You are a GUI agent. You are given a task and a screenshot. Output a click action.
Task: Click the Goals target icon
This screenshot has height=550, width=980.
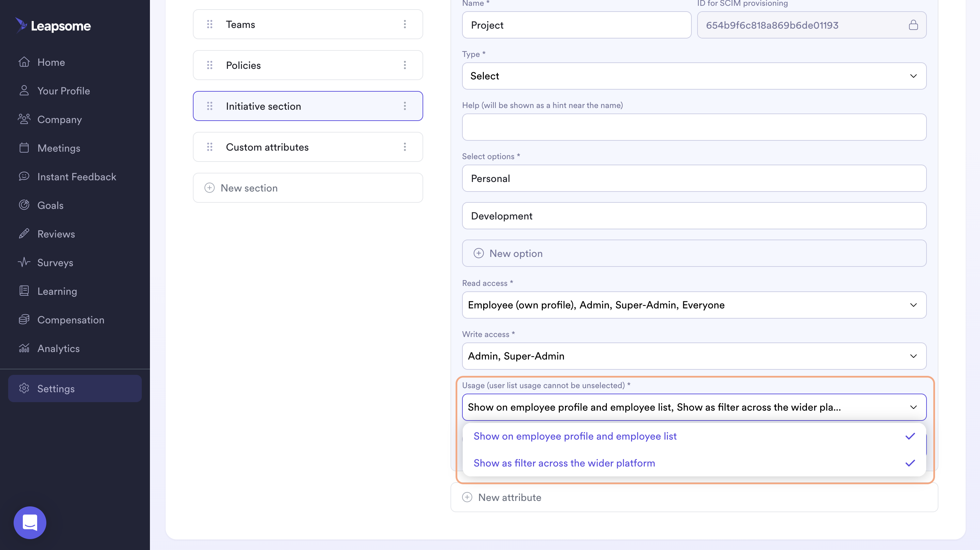point(24,205)
